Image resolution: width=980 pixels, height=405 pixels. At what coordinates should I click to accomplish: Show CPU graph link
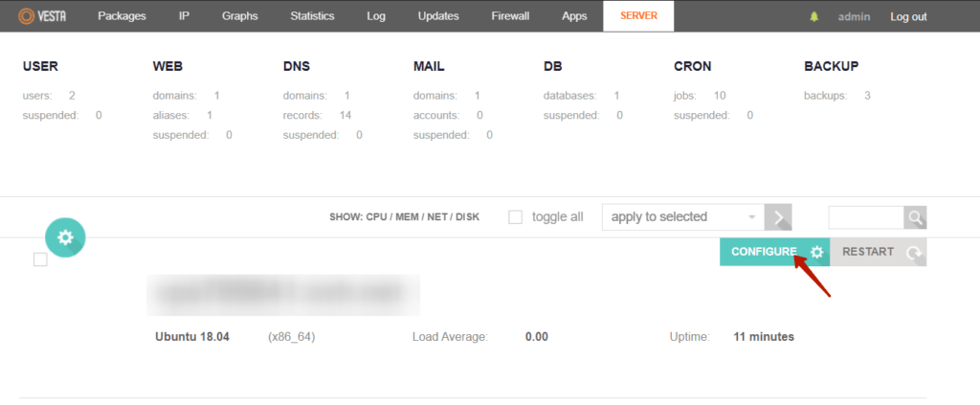378,217
